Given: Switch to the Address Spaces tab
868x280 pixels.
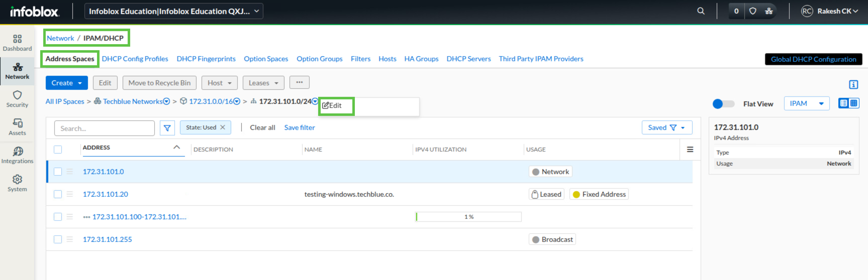Looking at the screenshot, I should (70, 59).
